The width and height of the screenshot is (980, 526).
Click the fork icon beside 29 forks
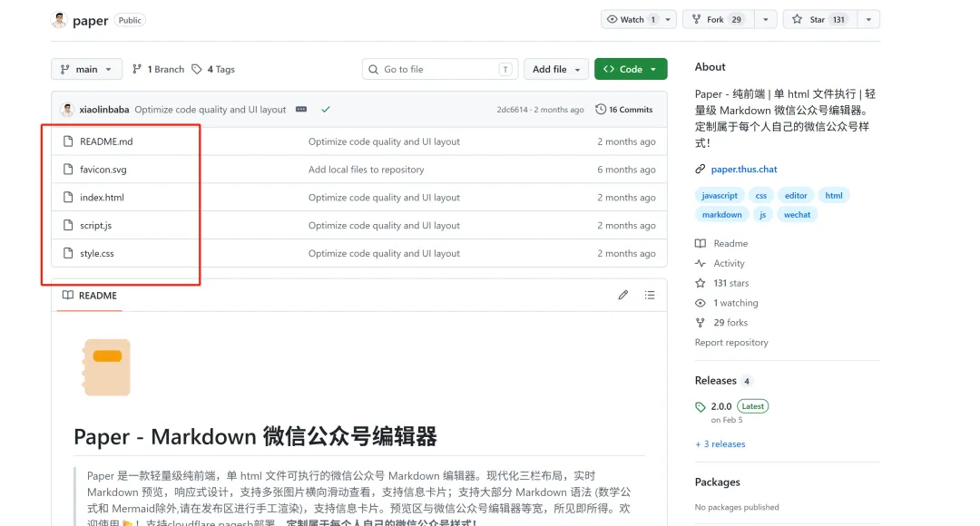[701, 323]
